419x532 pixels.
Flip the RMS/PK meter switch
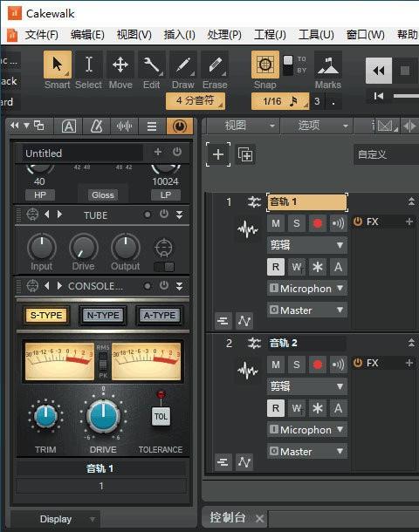tap(103, 362)
